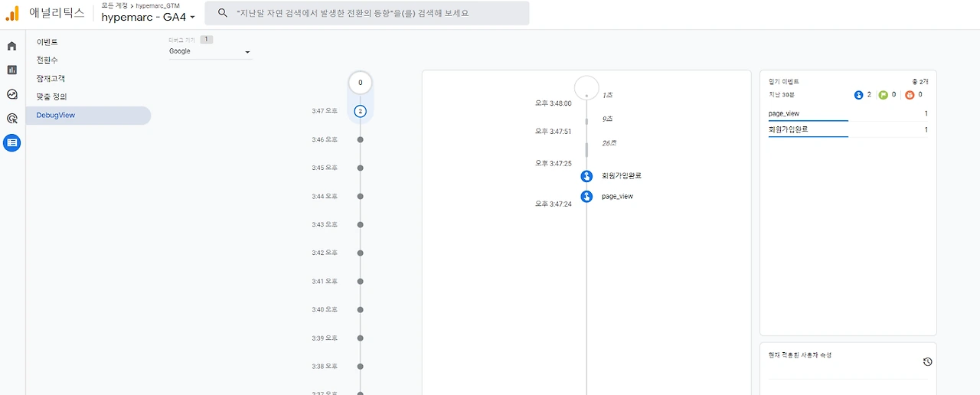Click the Google Analytics logo
Viewport: 980px width, 395px height.
tap(12, 13)
